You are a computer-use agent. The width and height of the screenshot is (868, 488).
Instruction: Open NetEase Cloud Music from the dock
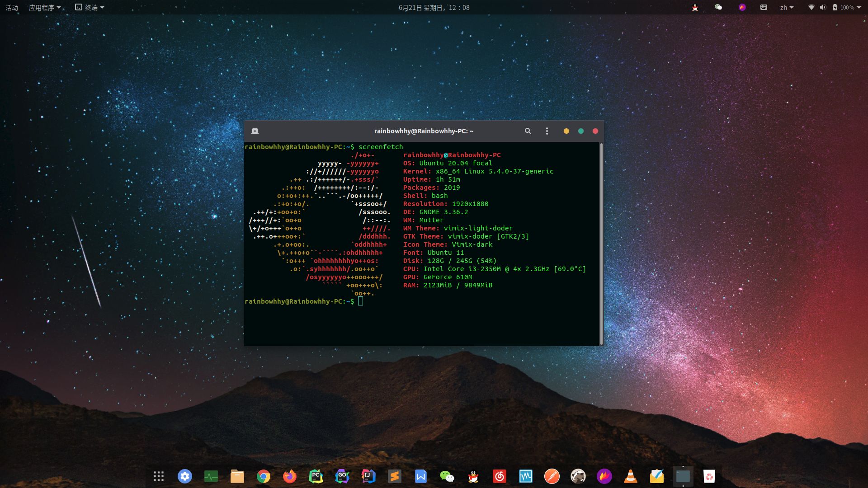pyautogui.click(x=499, y=476)
